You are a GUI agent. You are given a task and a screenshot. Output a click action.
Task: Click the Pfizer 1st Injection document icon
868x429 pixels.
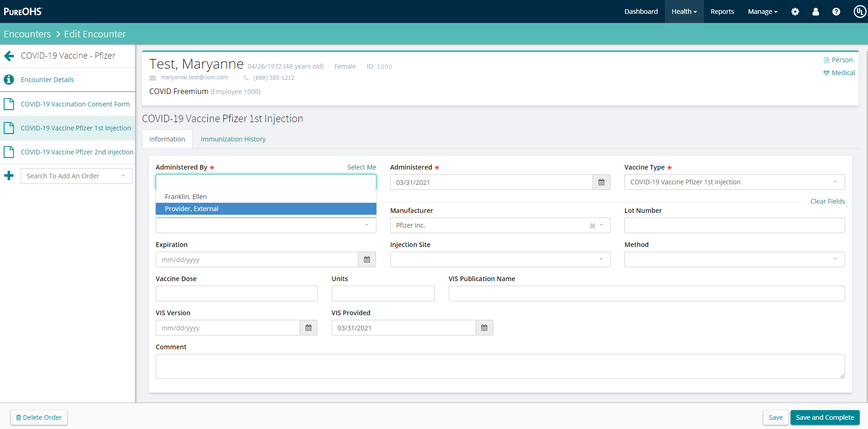click(9, 128)
